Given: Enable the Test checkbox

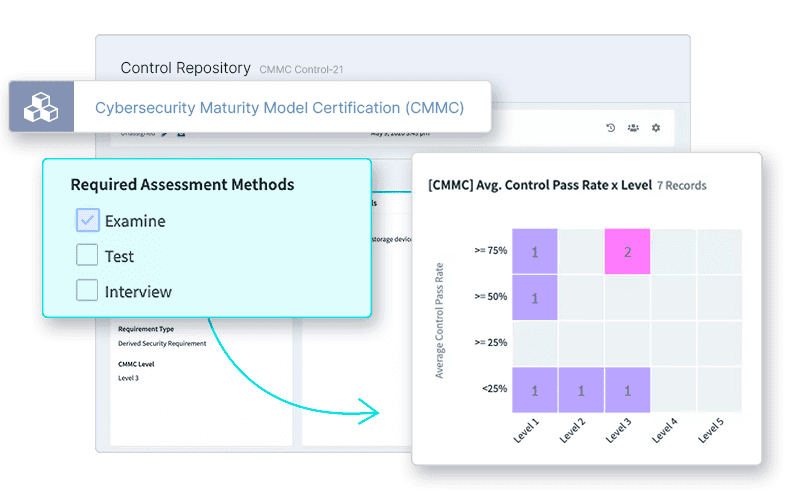Looking at the screenshot, I should (87, 255).
